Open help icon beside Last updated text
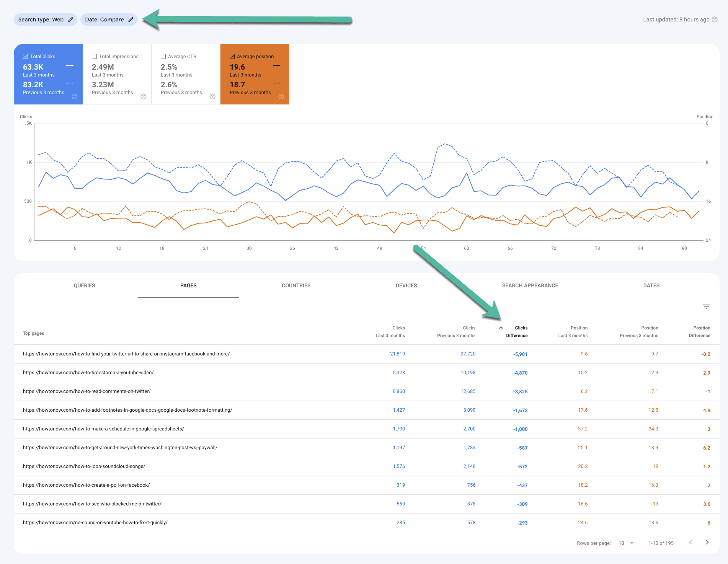 715,20
